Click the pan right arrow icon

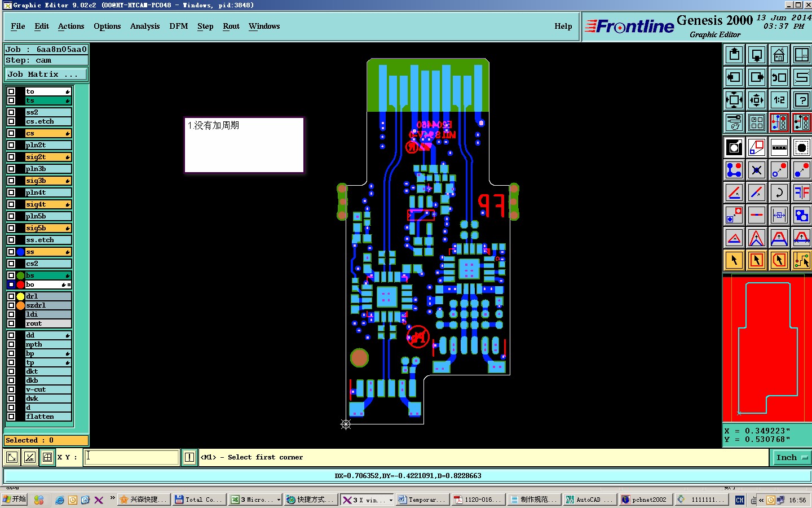757,77
